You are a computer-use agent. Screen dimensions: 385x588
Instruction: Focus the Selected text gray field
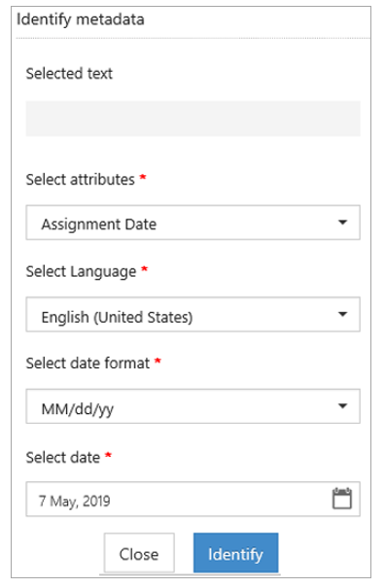[192, 119]
